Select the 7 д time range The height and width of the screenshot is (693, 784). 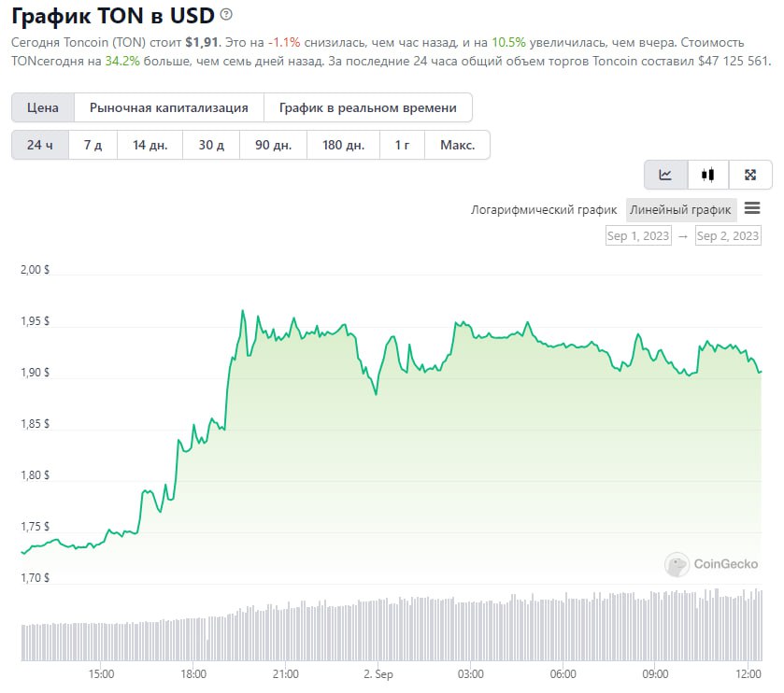click(x=93, y=145)
